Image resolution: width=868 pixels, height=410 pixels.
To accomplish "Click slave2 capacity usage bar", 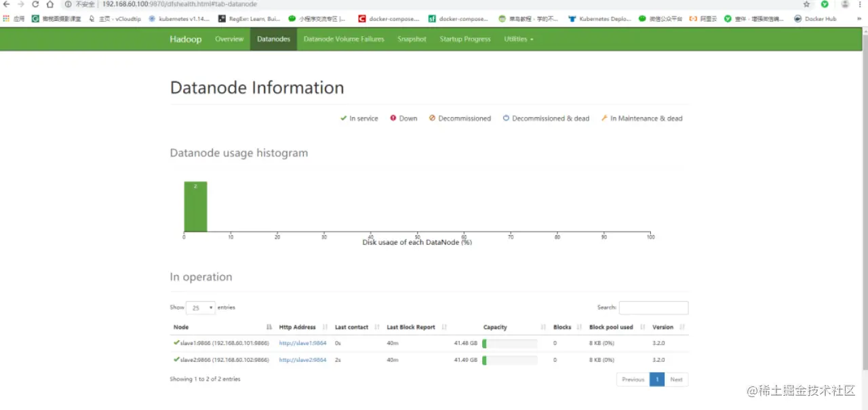I will pos(510,361).
